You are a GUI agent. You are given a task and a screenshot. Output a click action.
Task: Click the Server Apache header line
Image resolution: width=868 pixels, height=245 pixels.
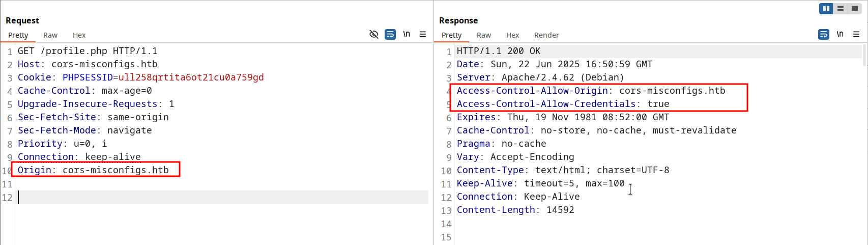pyautogui.click(x=540, y=77)
